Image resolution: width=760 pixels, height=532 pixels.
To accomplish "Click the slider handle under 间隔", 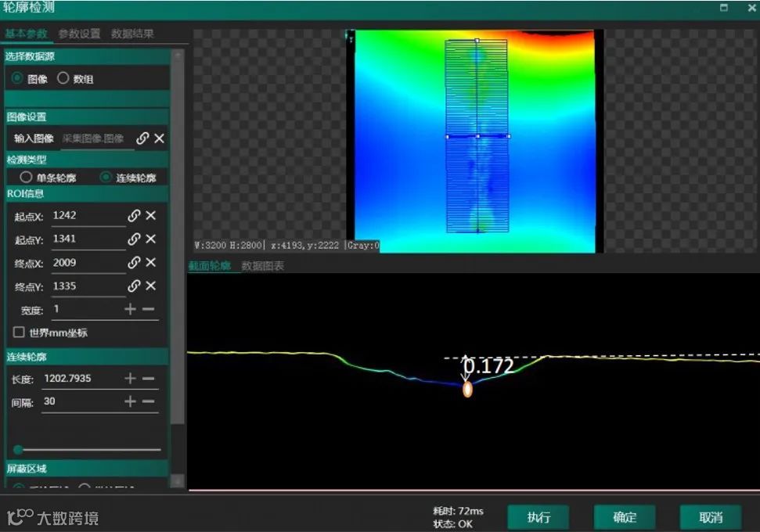I will [18, 450].
